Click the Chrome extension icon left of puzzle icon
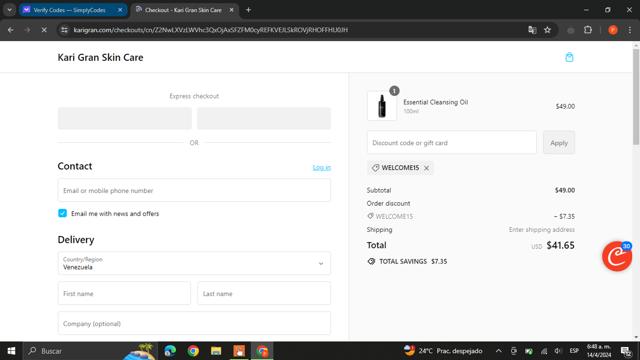 (x=571, y=30)
